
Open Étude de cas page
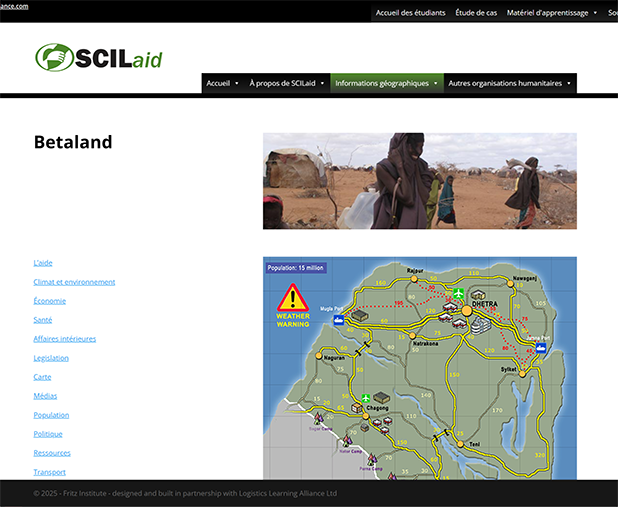[476, 13]
